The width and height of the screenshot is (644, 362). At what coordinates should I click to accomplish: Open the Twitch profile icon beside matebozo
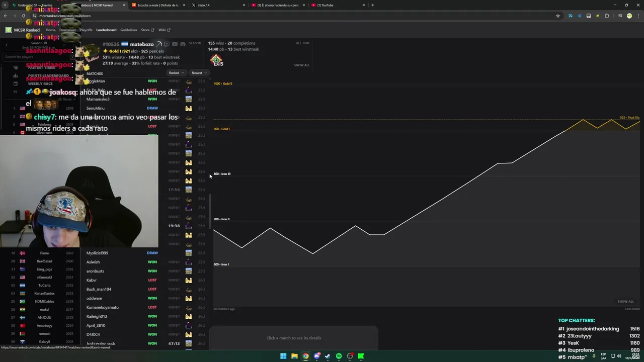pyautogui.click(x=167, y=44)
